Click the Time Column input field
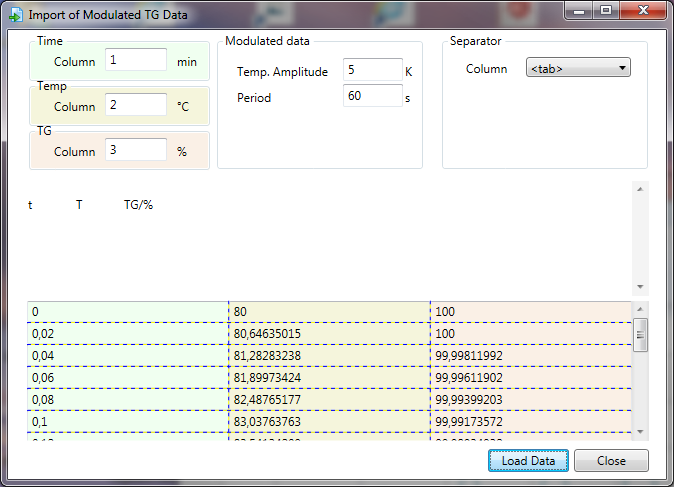674x487 pixels. coord(136,60)
